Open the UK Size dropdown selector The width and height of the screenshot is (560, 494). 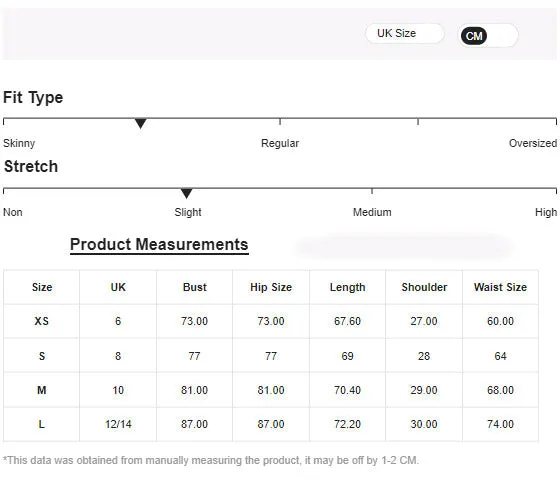tap(405, 34)
